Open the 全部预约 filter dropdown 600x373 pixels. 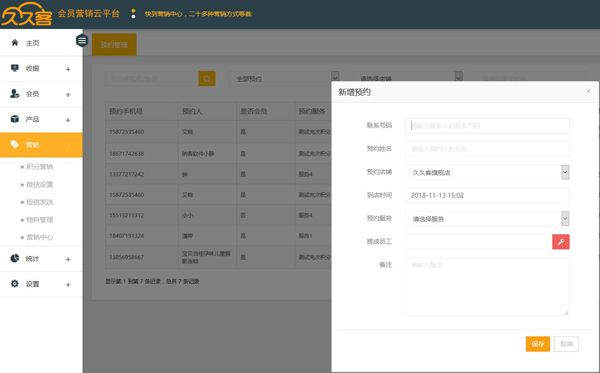point(284,79)
